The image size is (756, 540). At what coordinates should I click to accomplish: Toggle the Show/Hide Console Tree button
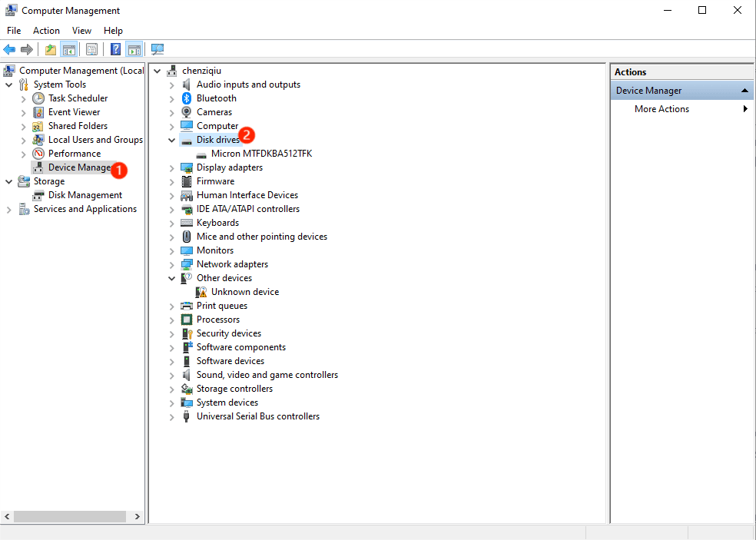click(x=69, y=50)
